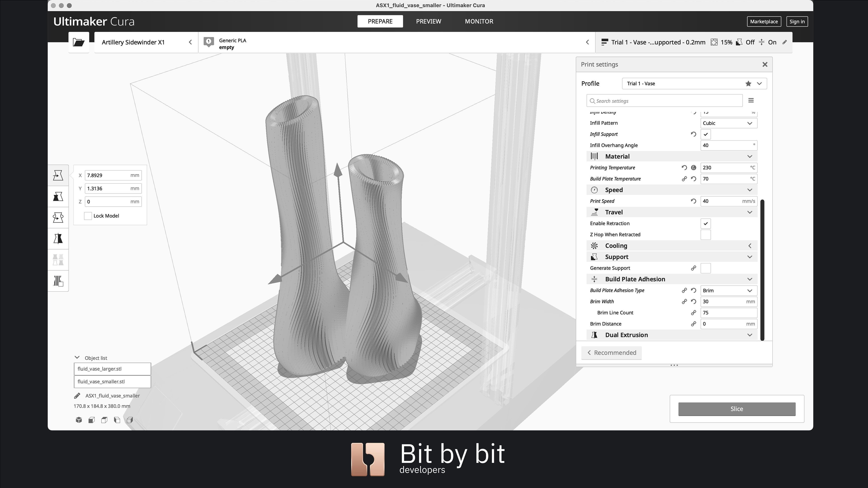Open the Infill Pattern Cubic dropdown
This screenshot has width=868, height=488.
[729, 123]
